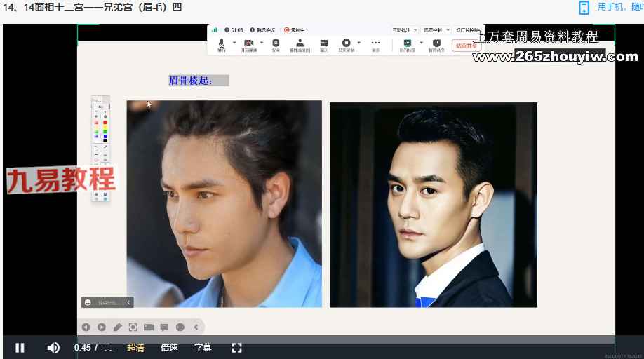This screenshot has width=644, height=359.
Task: Open the chat icon in meeting toolbar
Action: tap(324, 43)
